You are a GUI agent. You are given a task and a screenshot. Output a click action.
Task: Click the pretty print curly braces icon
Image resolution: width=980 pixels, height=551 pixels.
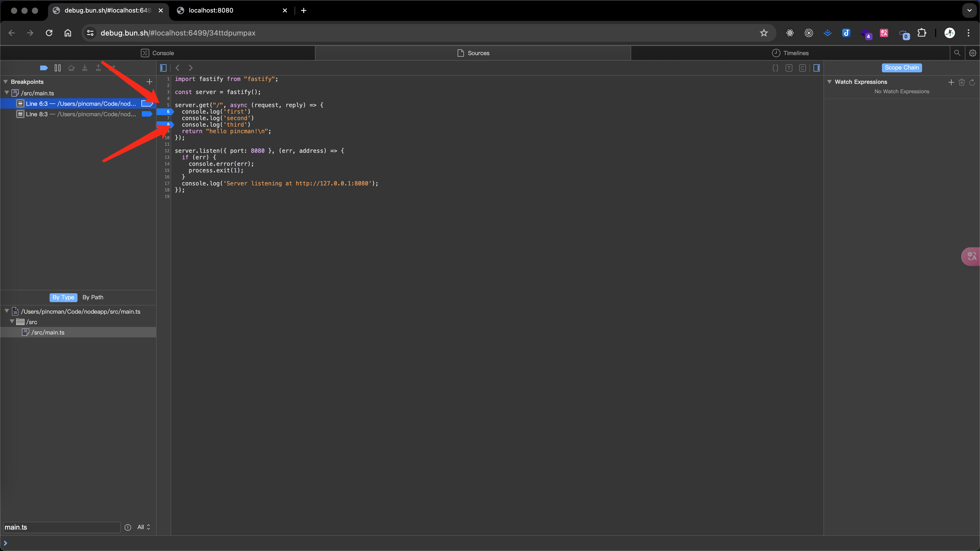[775, 68]
